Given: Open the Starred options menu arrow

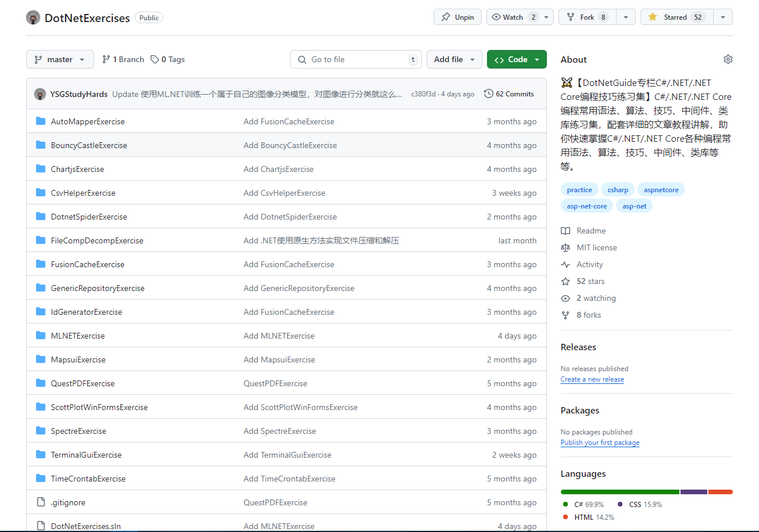Looking at the screenshot, I should point(723,17).
